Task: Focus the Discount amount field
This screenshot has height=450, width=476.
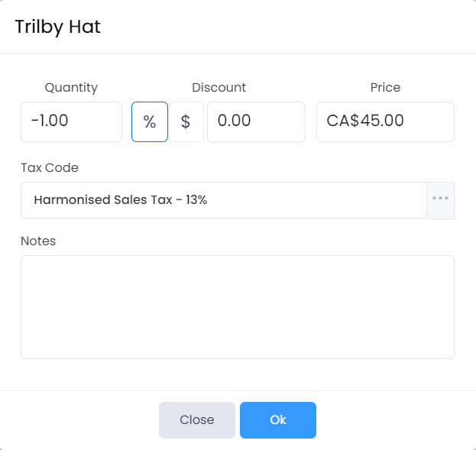Action: point(256,121)
